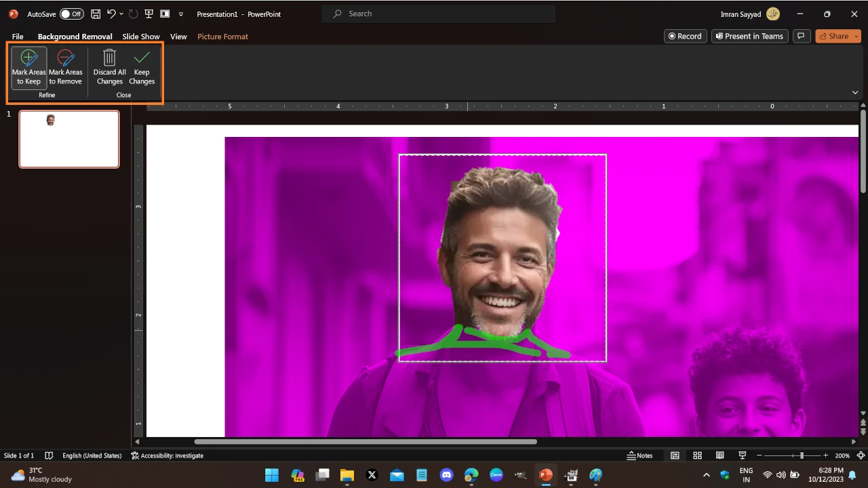Open the Copilot preview taskbar icon

(x=297, y=475)
